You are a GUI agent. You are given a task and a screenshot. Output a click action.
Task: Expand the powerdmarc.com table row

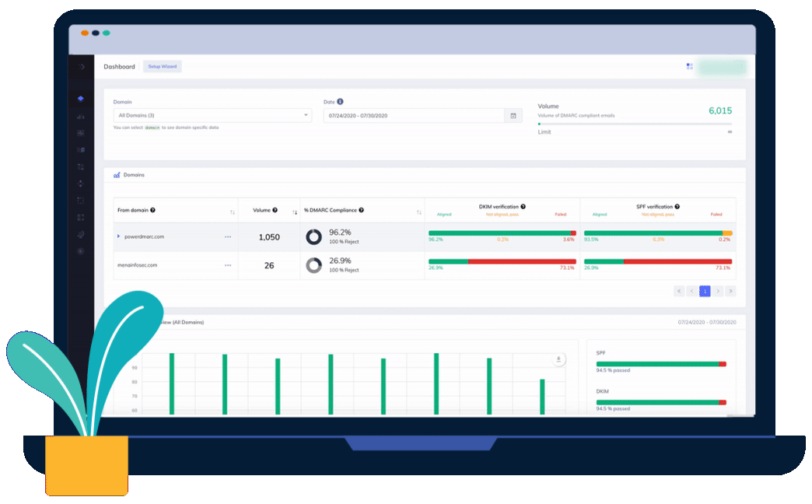click(120, 237)
